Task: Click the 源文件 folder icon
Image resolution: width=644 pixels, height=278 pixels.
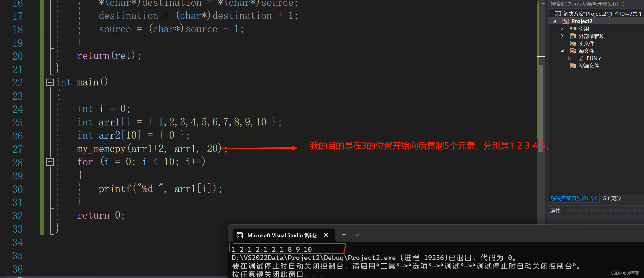Action: pyautogui.click(x=573, y=51)
